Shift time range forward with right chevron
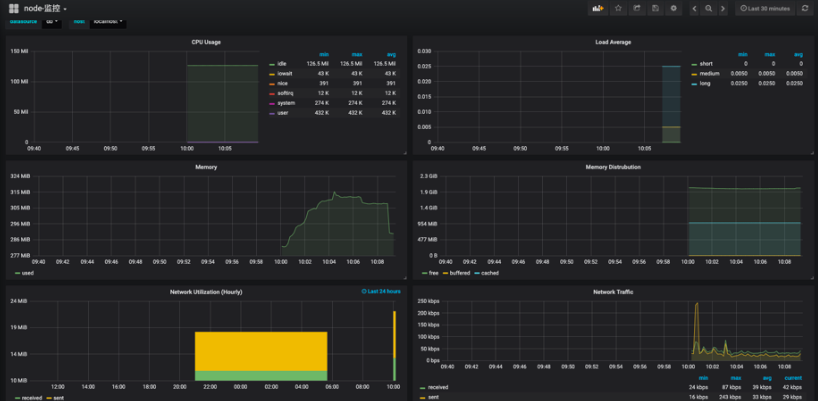Screen dimensions: 818x401 click(x=723, y=8)
